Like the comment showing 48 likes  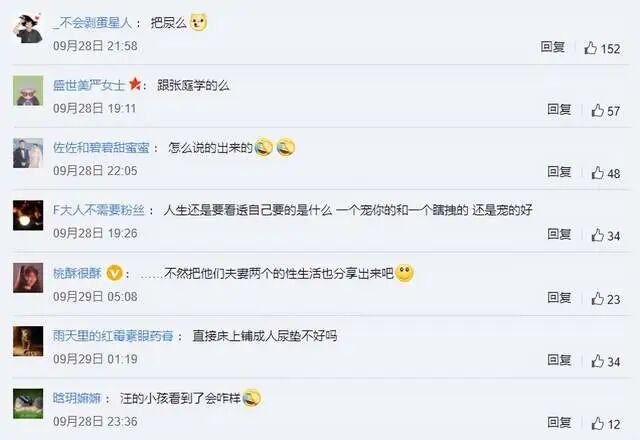pyautogui.click(x=598, y=173)
